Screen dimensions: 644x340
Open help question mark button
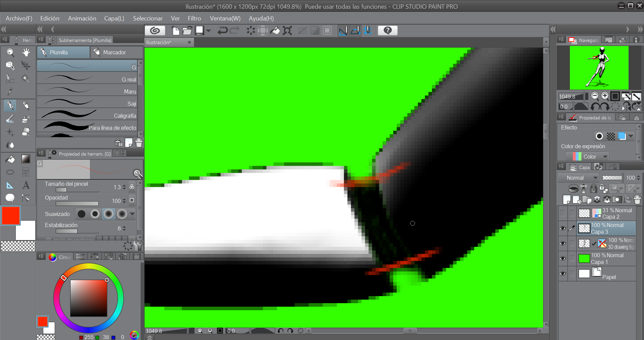click(388, 31)
